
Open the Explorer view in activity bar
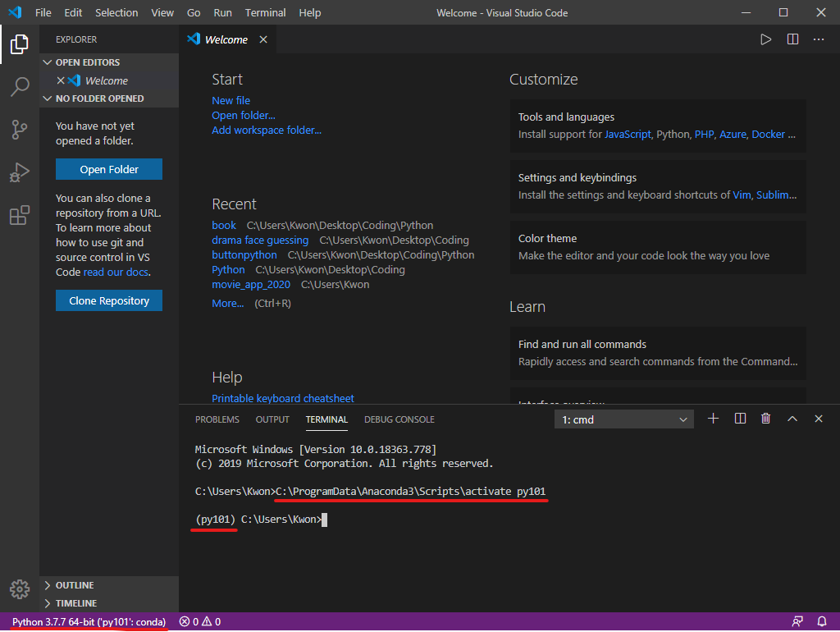pyautogui.click(x=20, y=44)
